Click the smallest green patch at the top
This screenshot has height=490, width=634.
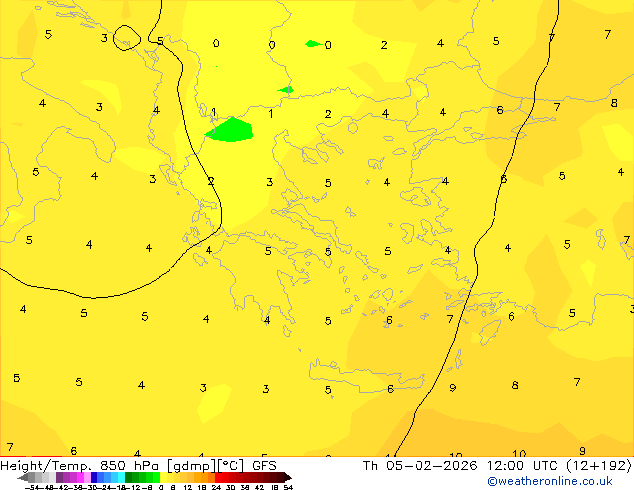[x=313, y=44]
